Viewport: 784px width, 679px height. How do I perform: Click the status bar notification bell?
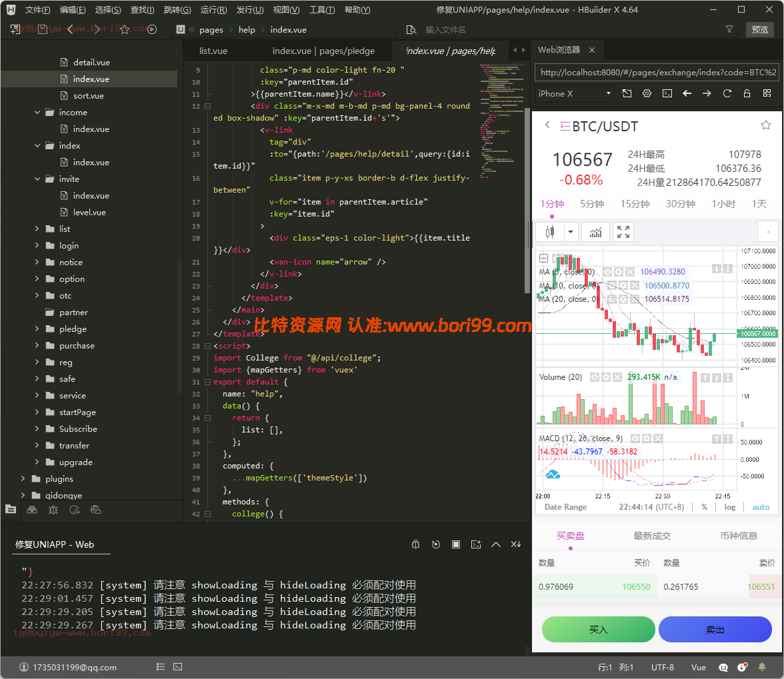[x=762, y=666]
